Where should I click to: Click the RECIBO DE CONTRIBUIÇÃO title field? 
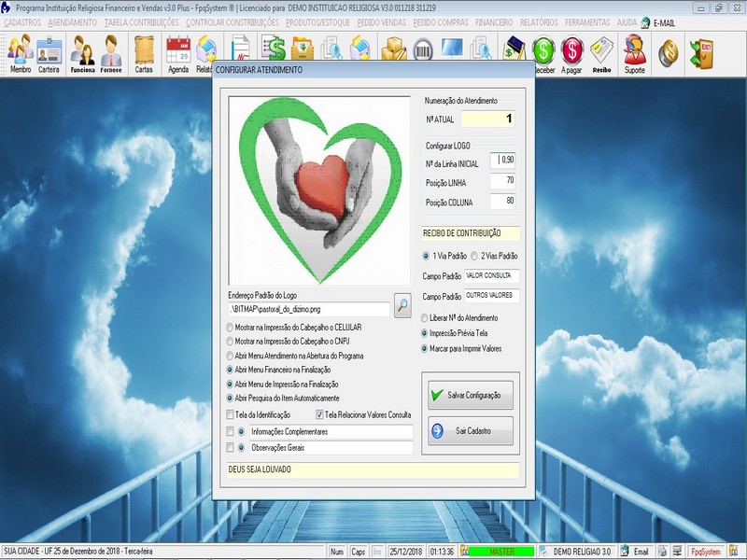pyautogui.click(x=471, y=233)
